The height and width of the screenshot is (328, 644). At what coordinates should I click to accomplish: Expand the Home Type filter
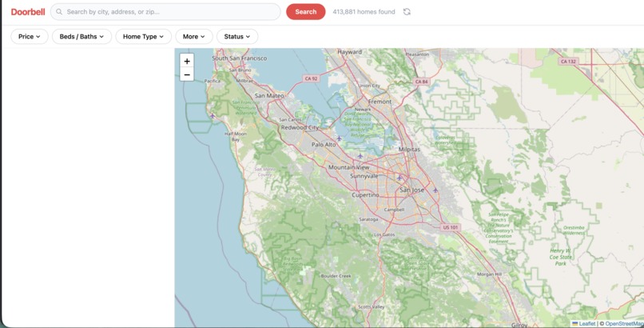(143, 37)
